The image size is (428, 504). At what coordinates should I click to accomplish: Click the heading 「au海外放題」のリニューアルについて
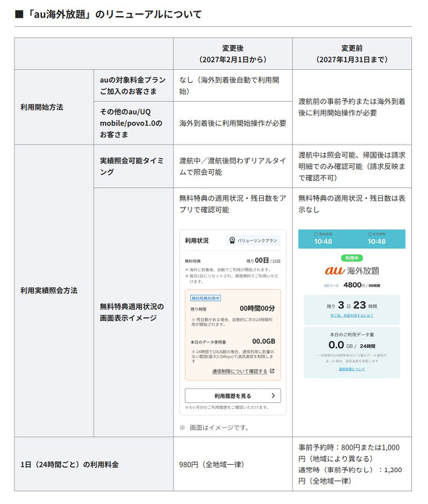click(x=108, y=15)
